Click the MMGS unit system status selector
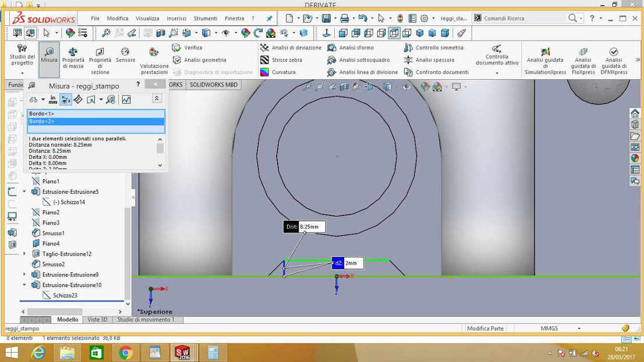 pyautogui.click(x=550, y=328)
